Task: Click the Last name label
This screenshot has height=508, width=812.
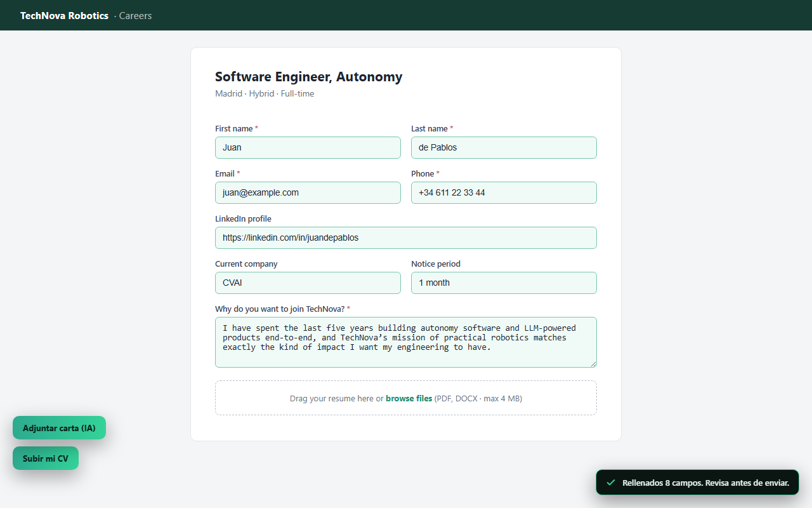Action: point(432,128)
